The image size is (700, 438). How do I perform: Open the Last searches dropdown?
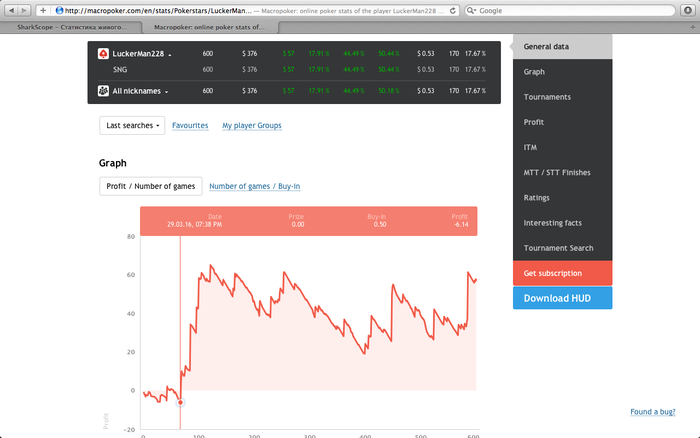point(132,125)
